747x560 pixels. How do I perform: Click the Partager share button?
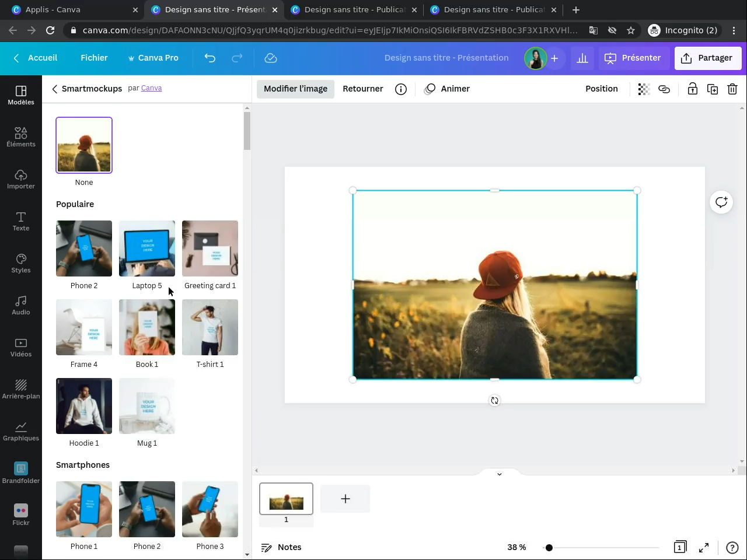(707, 58)
